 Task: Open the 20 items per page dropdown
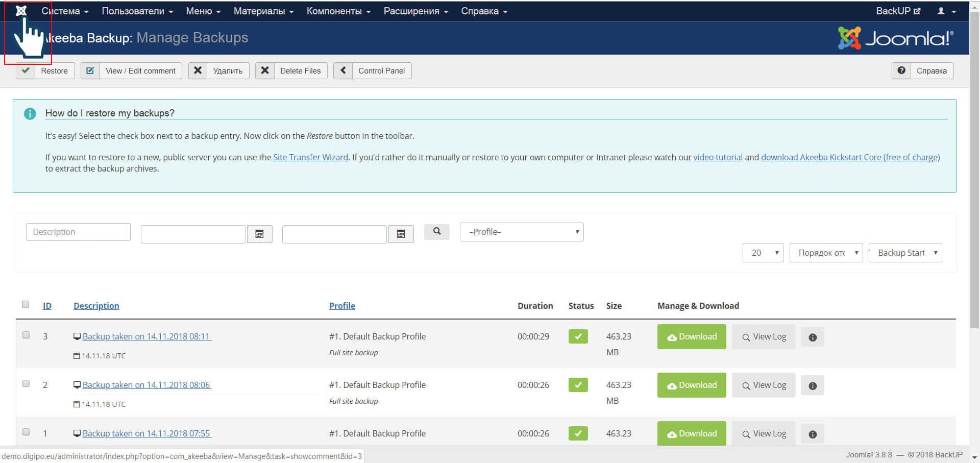tap(763, 253)
